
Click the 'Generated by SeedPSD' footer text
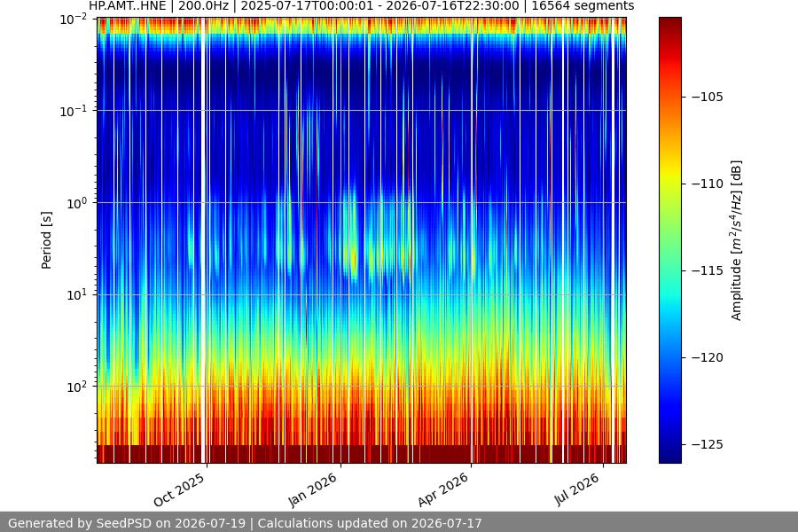pos(245,523)
